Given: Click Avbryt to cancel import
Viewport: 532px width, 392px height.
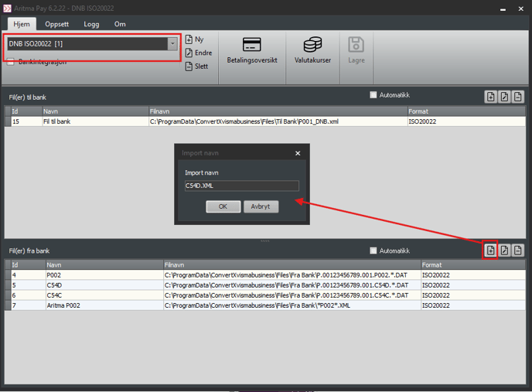Looking at the screenshot, I should [x=261, y=206].
